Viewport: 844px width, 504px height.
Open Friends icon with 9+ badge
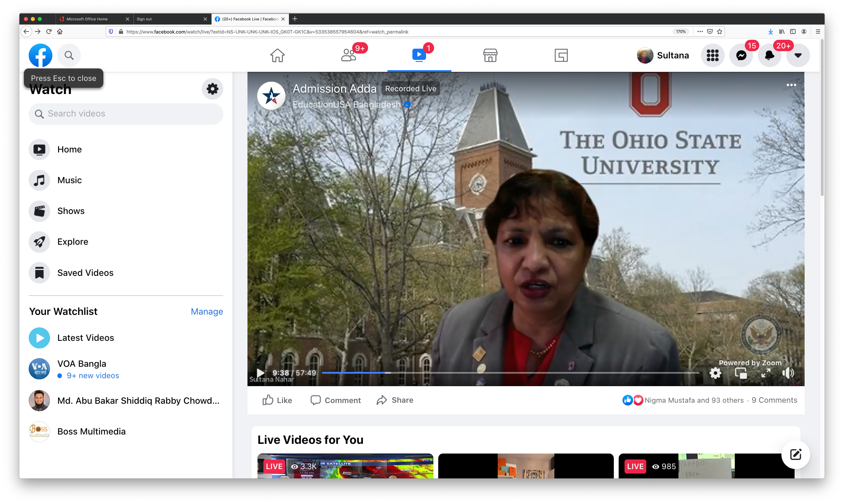349,55
